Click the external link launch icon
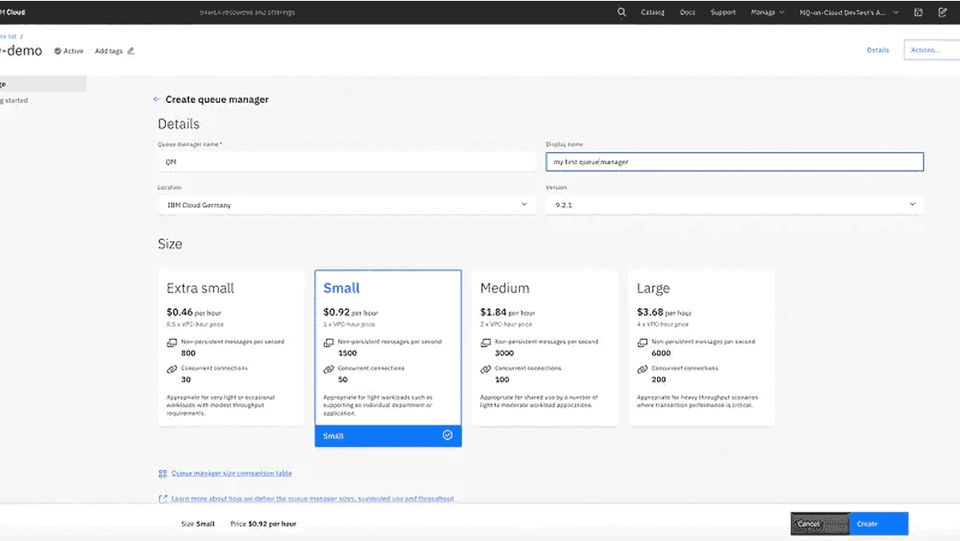Viewport: 960px width, 541px height. point(162,499)
